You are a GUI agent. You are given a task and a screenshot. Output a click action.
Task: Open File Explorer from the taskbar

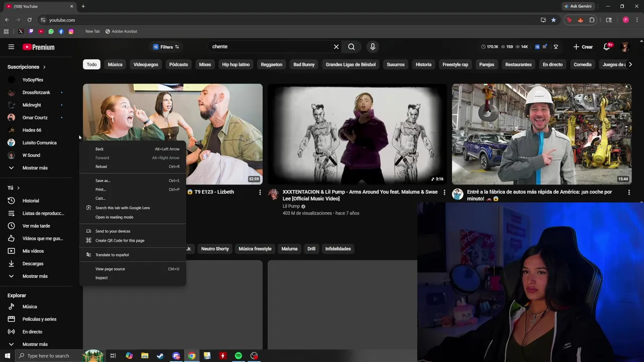tap(144, 355)
